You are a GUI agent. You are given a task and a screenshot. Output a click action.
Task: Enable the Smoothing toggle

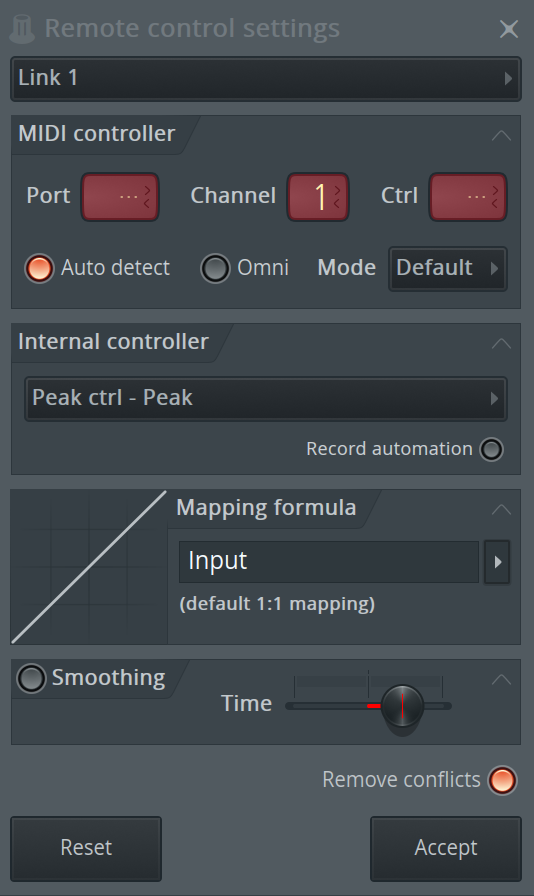click(x=31, y=678)
